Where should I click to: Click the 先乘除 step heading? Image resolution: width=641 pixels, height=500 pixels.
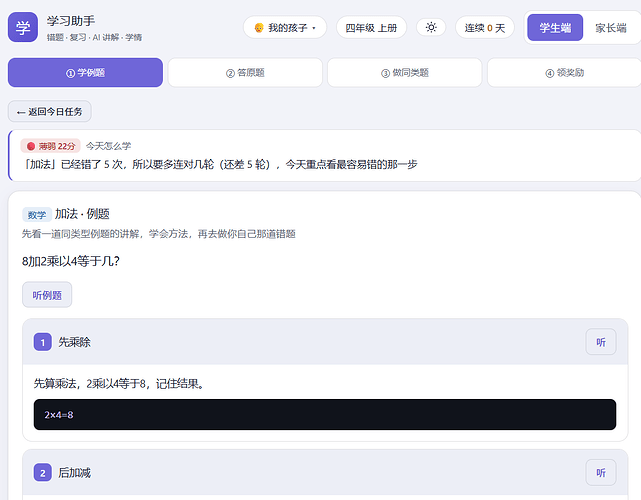pos(74,342)
